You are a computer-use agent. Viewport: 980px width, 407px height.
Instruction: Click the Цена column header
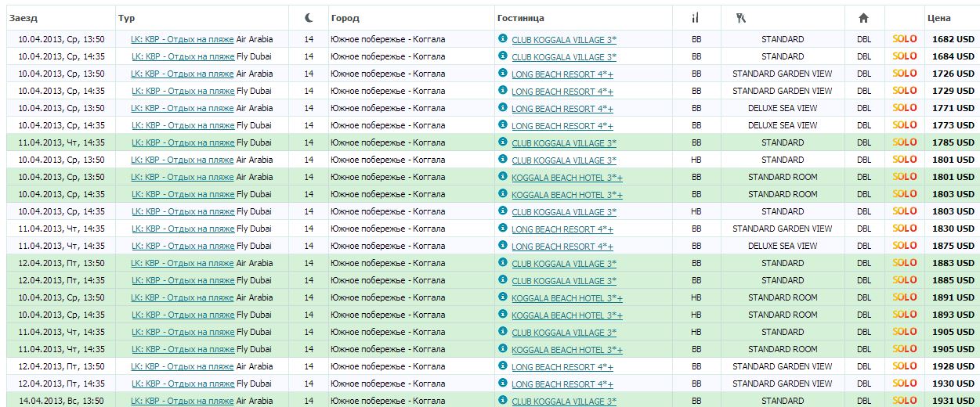pyautogui.click(x=938, y=18)
